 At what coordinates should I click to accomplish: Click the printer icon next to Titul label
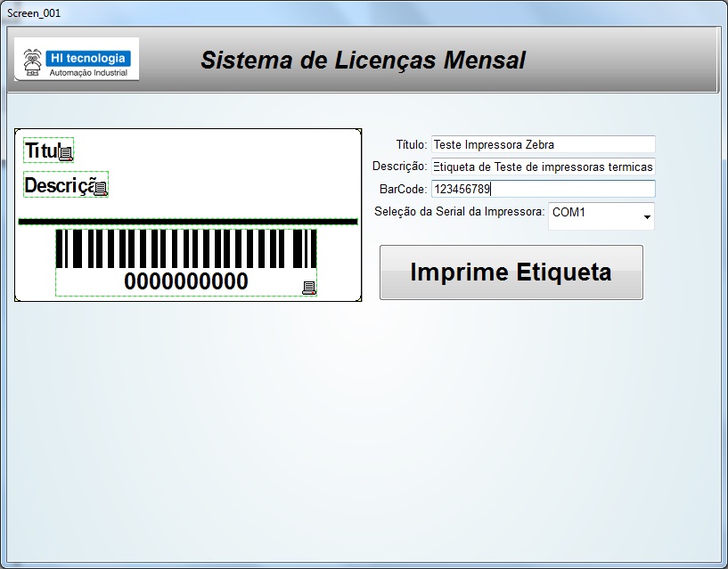[x=67, y=154]
